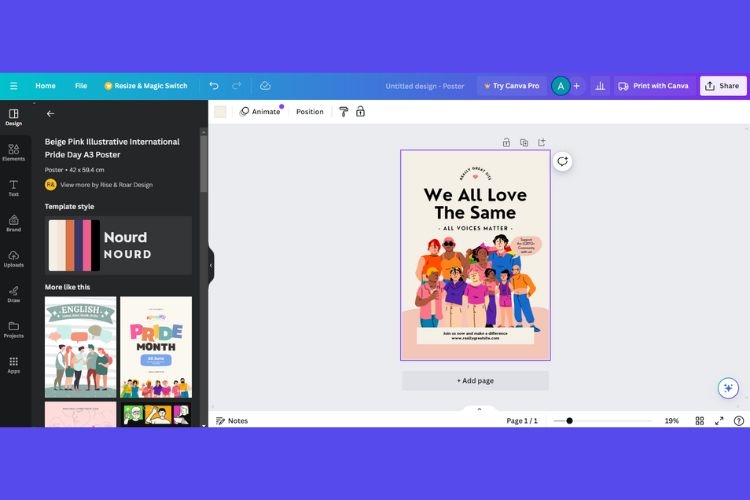Click the zoom slider handle
The height and width of the screenshot is (500, 750).
tap(569, 421)
